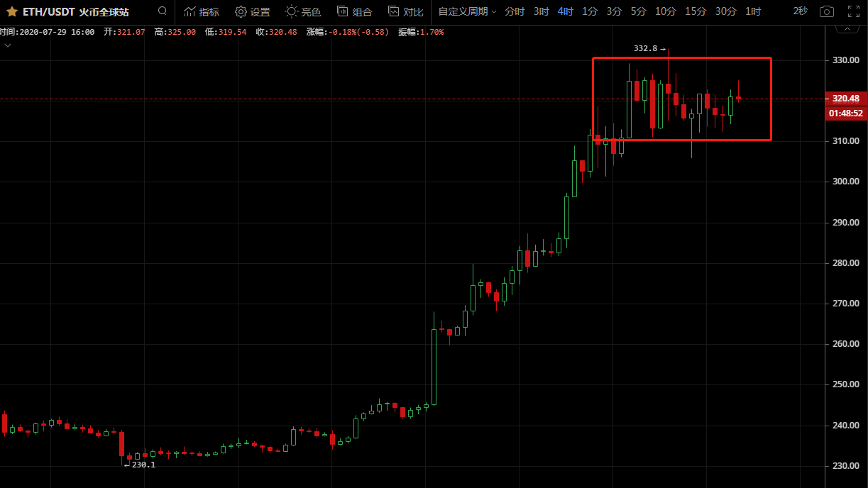The image size is (868, 488).
Task: Take a chart screenshot with camera icon
Action: 826,12
